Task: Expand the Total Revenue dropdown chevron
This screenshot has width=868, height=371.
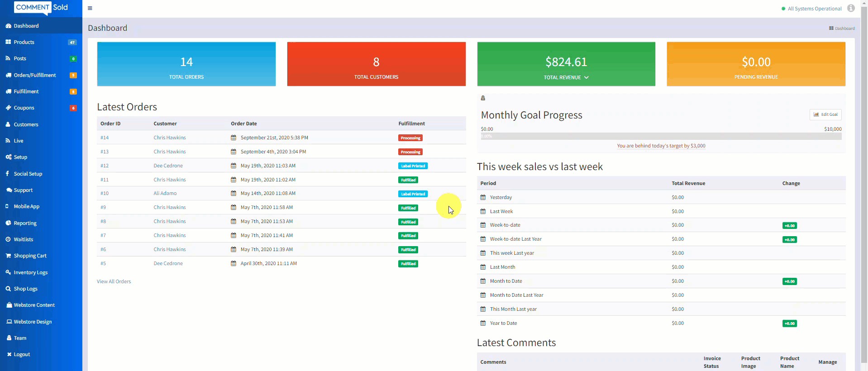Action: [x=587, y=77]
